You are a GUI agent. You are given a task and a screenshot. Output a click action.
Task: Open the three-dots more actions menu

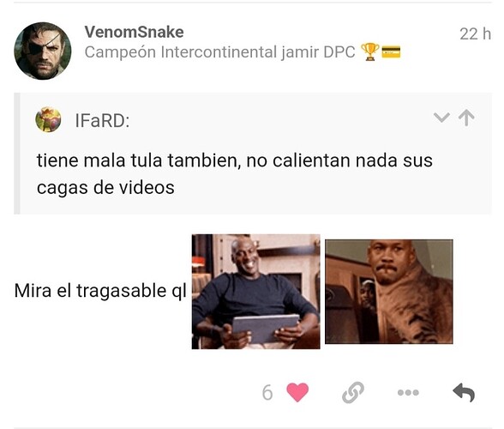pos(408,392)
